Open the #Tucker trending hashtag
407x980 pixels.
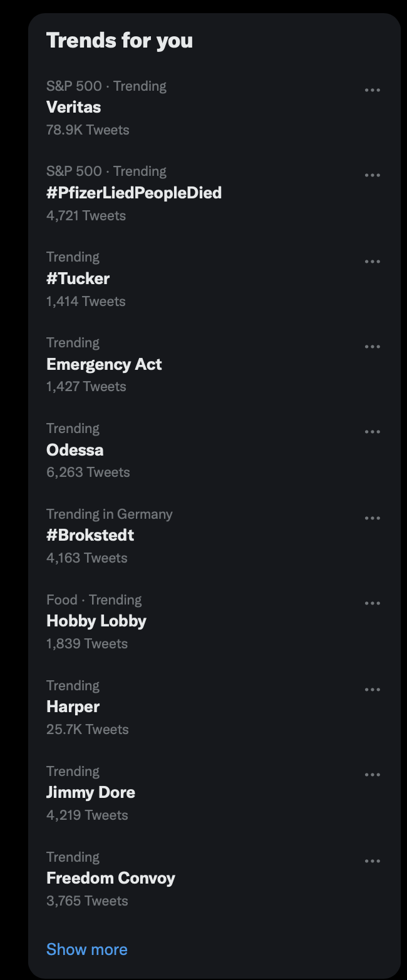pyautogui.click(x=214, y=279)
